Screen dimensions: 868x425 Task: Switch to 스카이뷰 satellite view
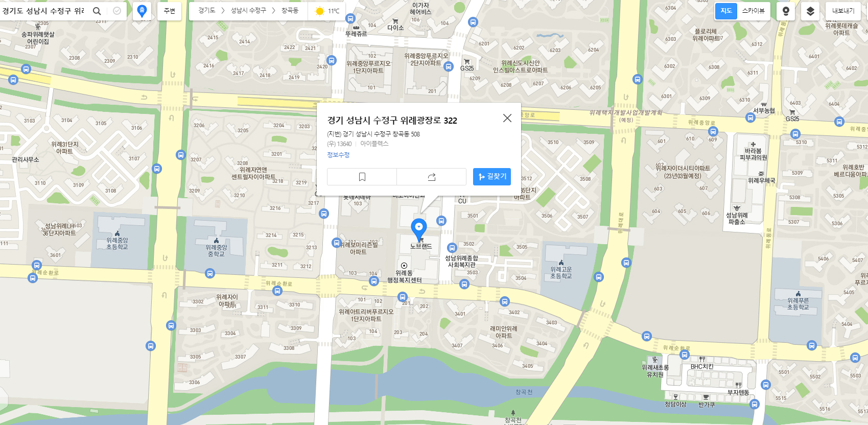[753, 11]
